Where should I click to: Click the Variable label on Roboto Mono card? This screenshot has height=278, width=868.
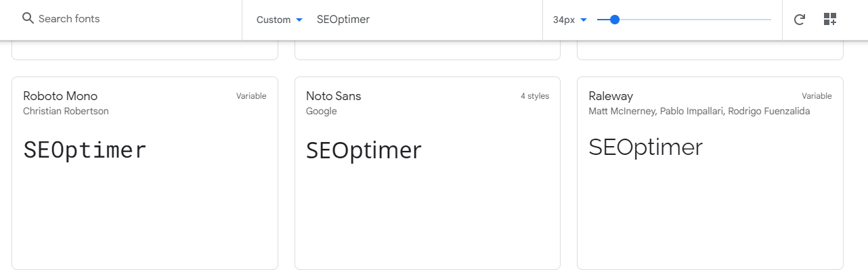pyautogui.click(x=251, y=96)
